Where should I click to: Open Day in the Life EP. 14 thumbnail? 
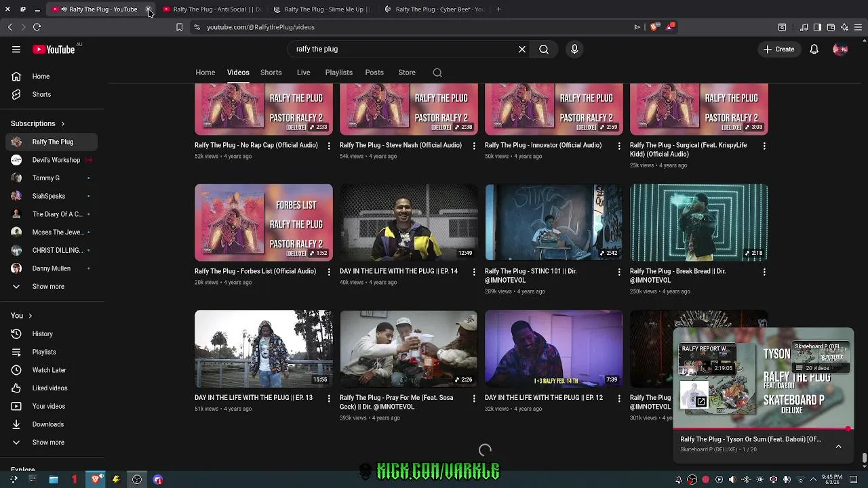[408, 222]
